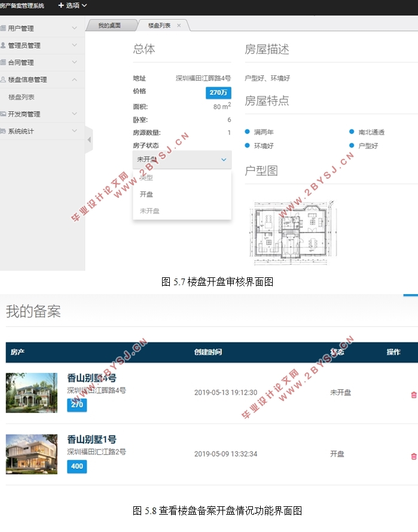418x532 pixels.
Task: Click the 深圳福田汇江路2号 address text
Action: [x=96, y=451]
